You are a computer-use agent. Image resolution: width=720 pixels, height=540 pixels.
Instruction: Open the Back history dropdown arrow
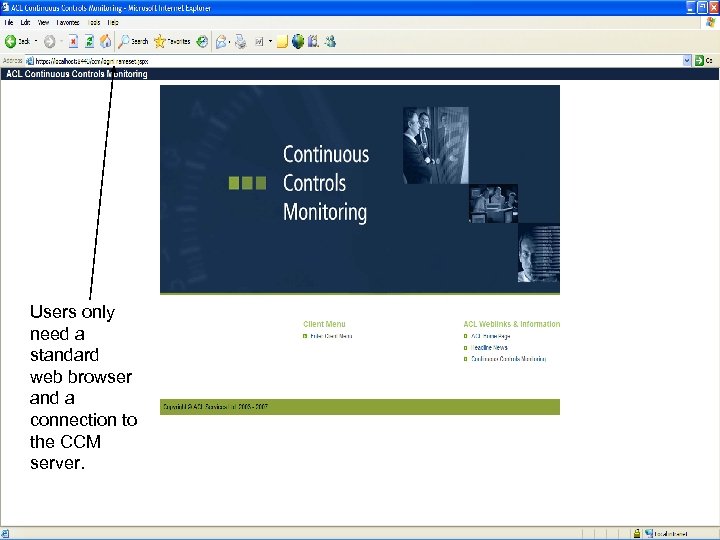(x=36, y=41)
